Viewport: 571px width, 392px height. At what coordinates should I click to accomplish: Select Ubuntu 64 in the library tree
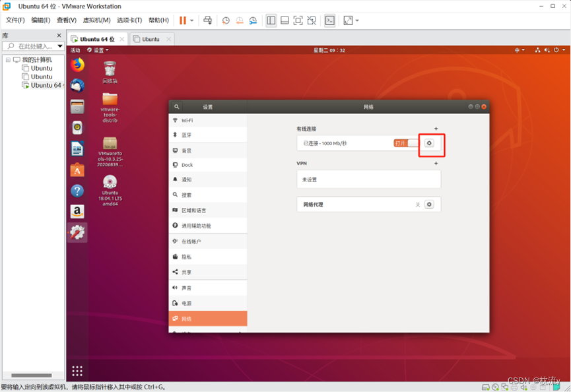pos(42,85)
